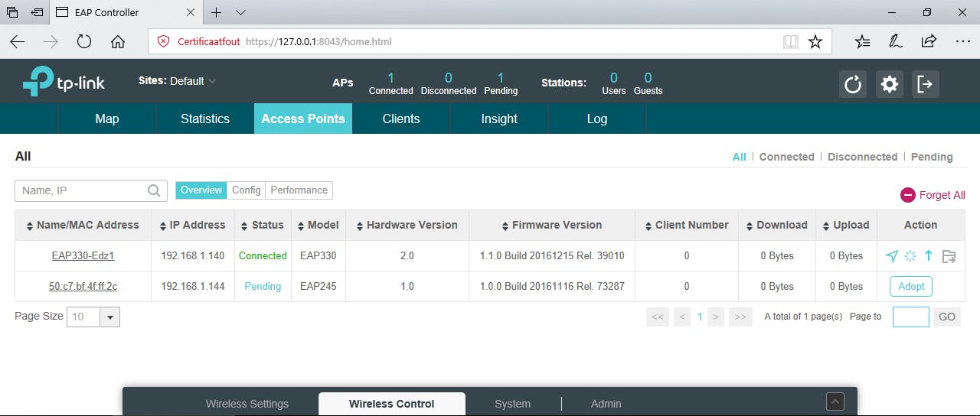Open the Statistics tab
This screenshot has height=416, width=980.
pyautogui.click(x=205, y=119)
